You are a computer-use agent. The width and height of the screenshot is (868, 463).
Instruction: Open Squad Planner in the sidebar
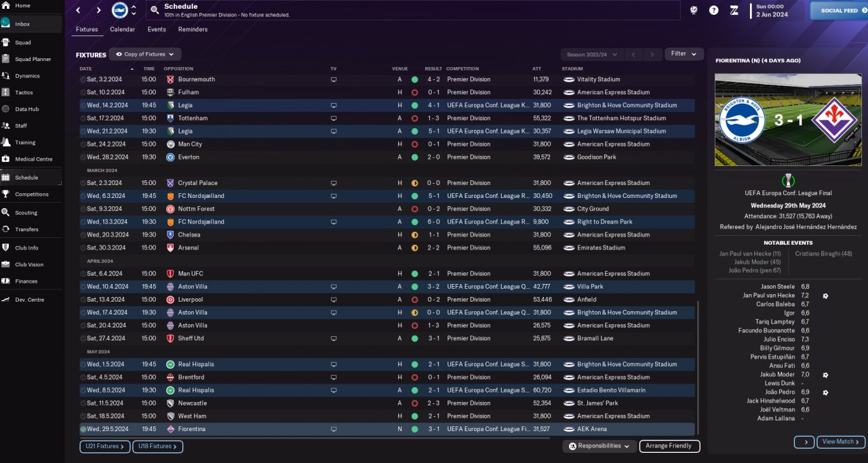[x=32, y=59]
